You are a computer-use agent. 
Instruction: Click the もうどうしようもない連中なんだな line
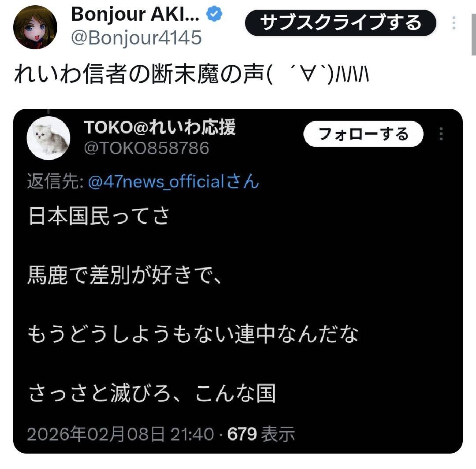[x=193, y=334]
